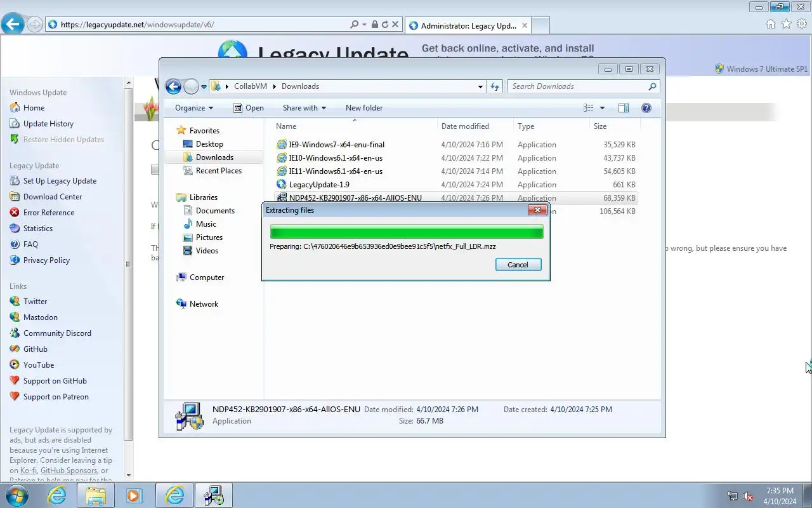The image size is (812, 508).
Task: Click Open in the Explorer toolbar
Action: pyautogui.click(x=248, y=108)
